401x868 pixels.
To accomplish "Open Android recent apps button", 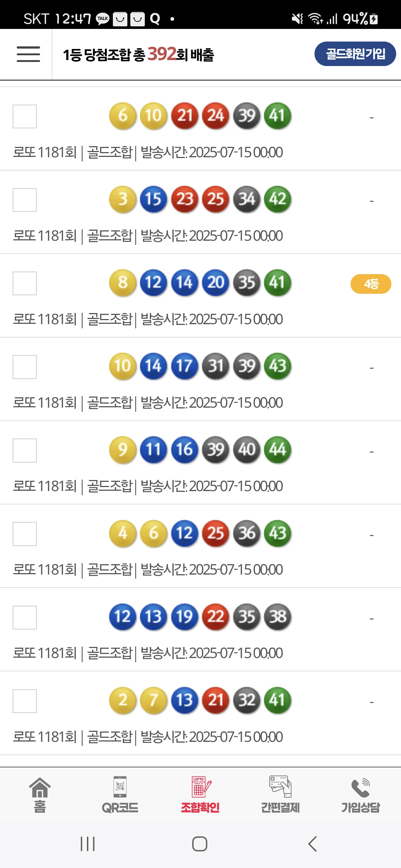I will coord(88,844).
